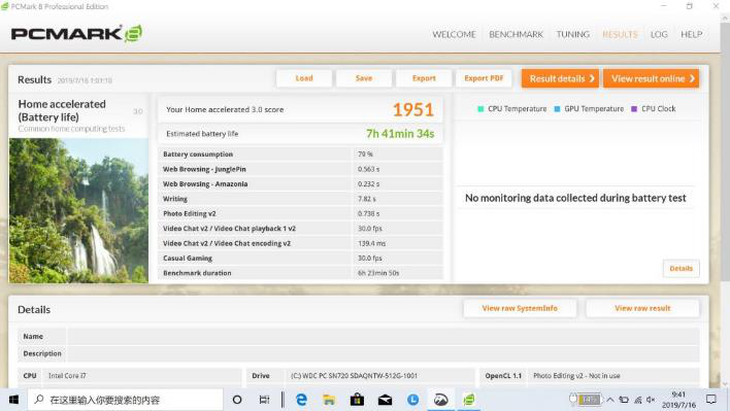The height and width of the screenshot is (411, 730).
Task: Click the Cortana circle icon
Action: pyautogui.click(x=238, y=400)
